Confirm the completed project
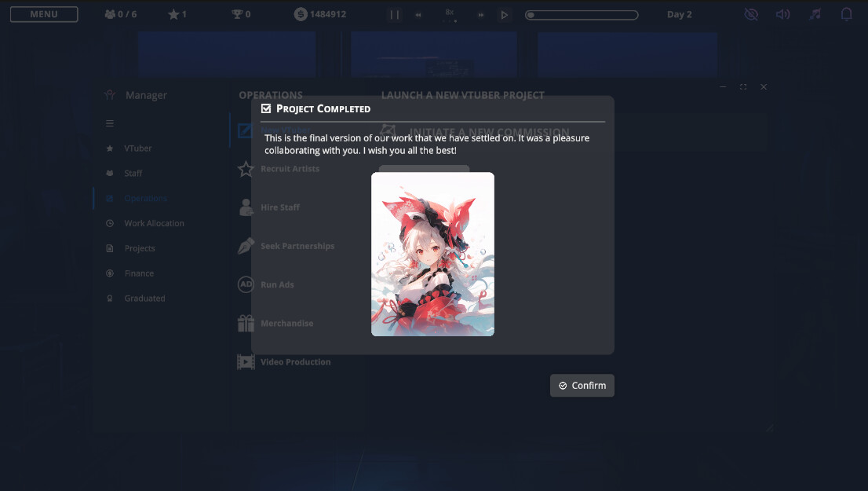This screenshot has width=868, height=491. click(582, 385)
